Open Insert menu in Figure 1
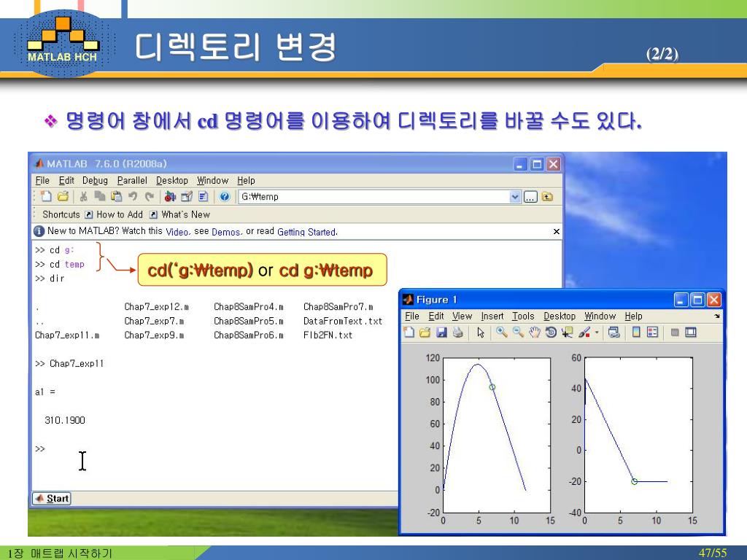Screen dimensions: 747x560 (x=492, y=316)
